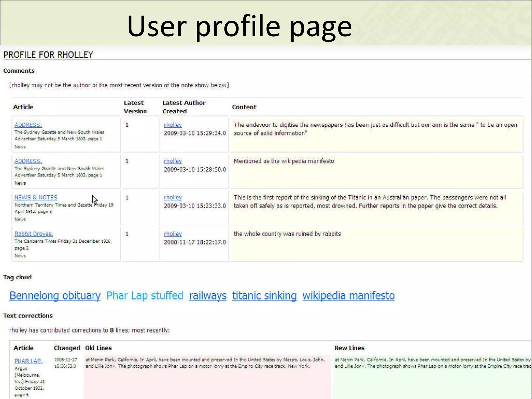Click the Tag cloud heading
The image size is (532, 399).
(x=17, y=277)
